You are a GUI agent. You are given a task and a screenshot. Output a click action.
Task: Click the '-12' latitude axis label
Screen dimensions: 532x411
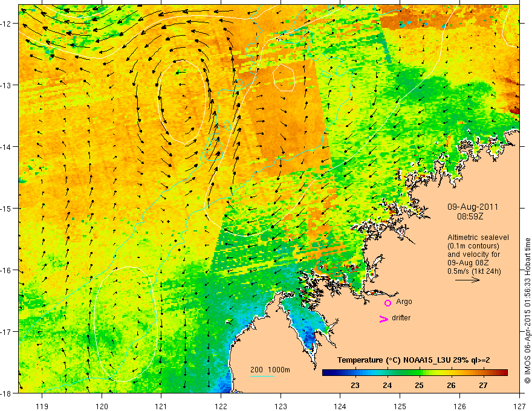click(7, 24)
